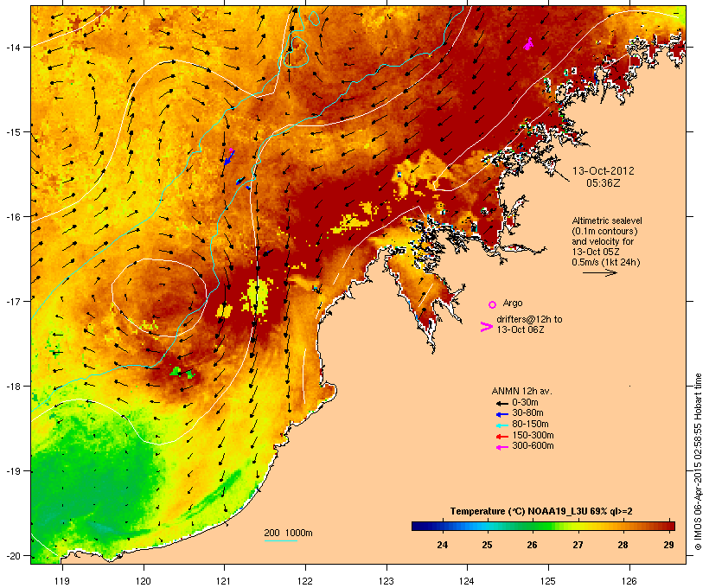Image resolution: width=709 pixels, height=588 pixels.
Task: Click the 'ANMN 12h av.' heading
Action: (521, 391)
